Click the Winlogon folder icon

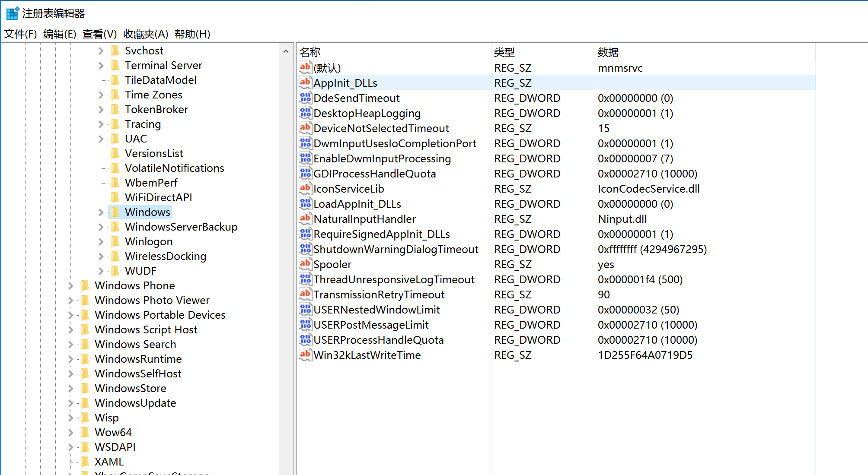(x=115, y=241)
